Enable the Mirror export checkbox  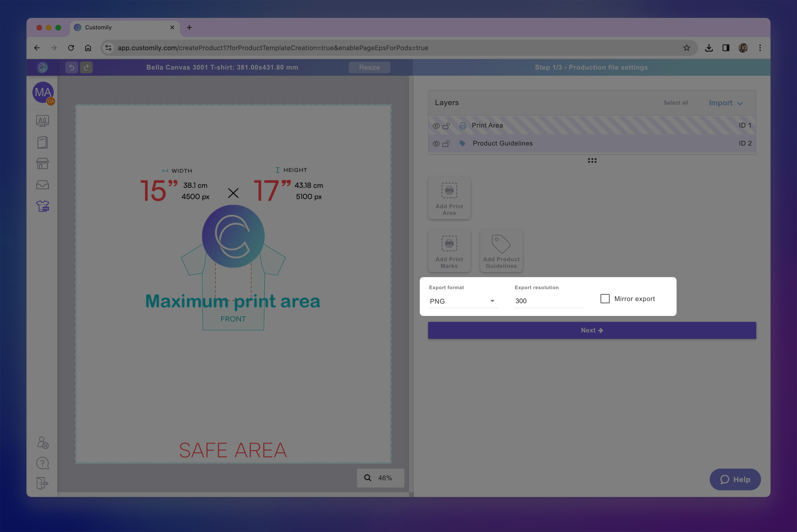(x=605, y=299)
